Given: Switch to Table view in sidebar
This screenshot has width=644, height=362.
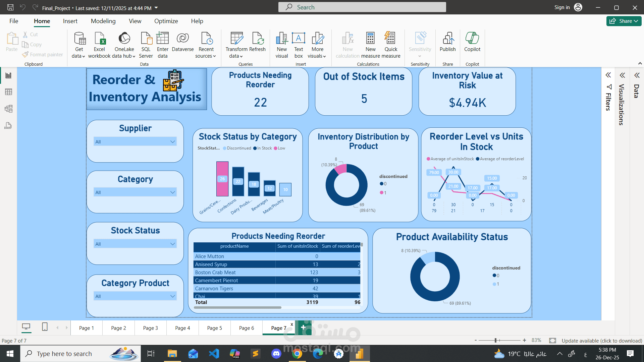Looking at the screenshot, I should [8, 92].
